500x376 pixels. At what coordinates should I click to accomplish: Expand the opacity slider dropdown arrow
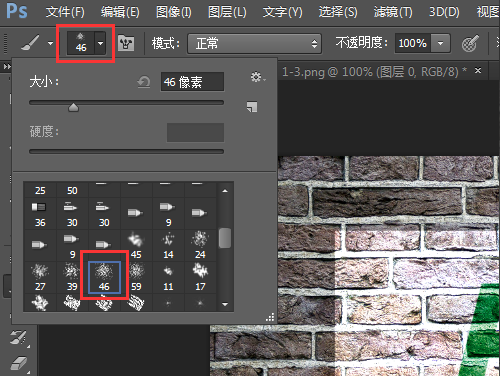coord(441,43)
